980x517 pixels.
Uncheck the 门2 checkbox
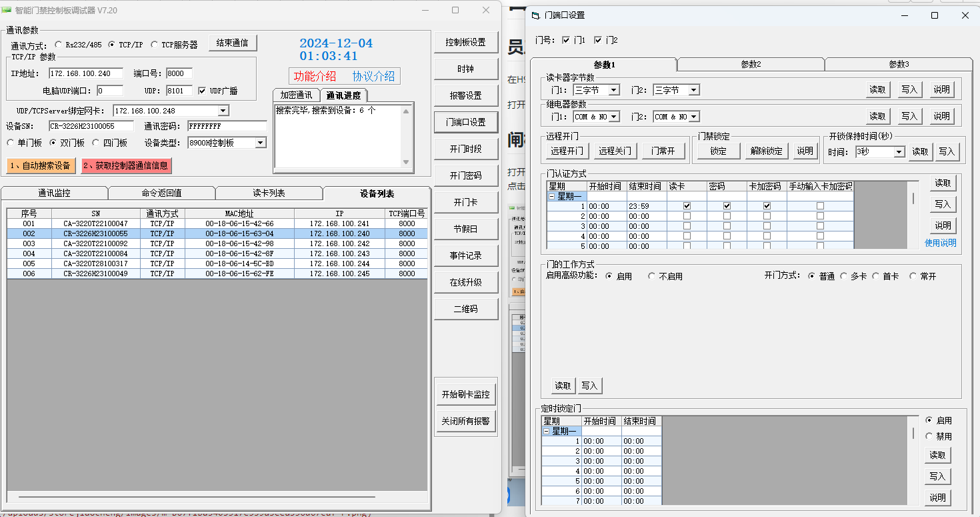point(598,40)
